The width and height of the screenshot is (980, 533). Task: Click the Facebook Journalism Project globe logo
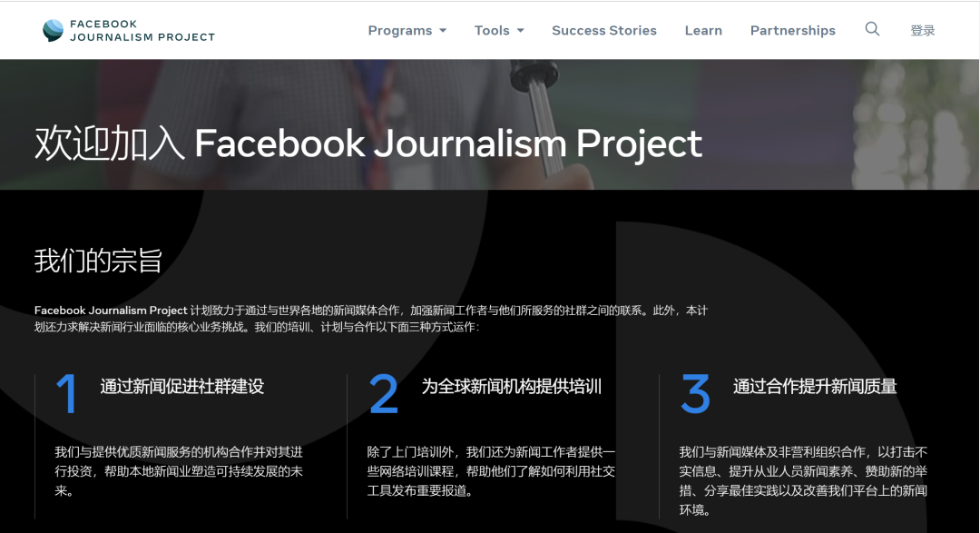54,30
